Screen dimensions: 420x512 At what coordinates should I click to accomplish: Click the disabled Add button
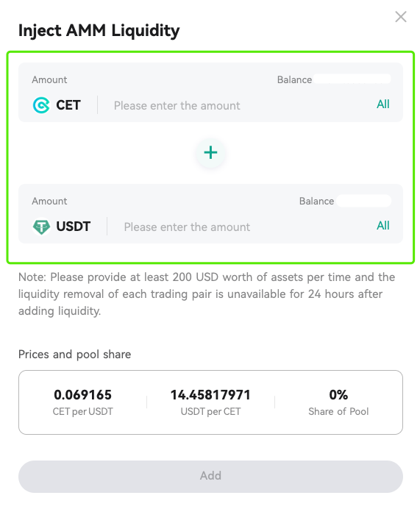click(210, 477)
